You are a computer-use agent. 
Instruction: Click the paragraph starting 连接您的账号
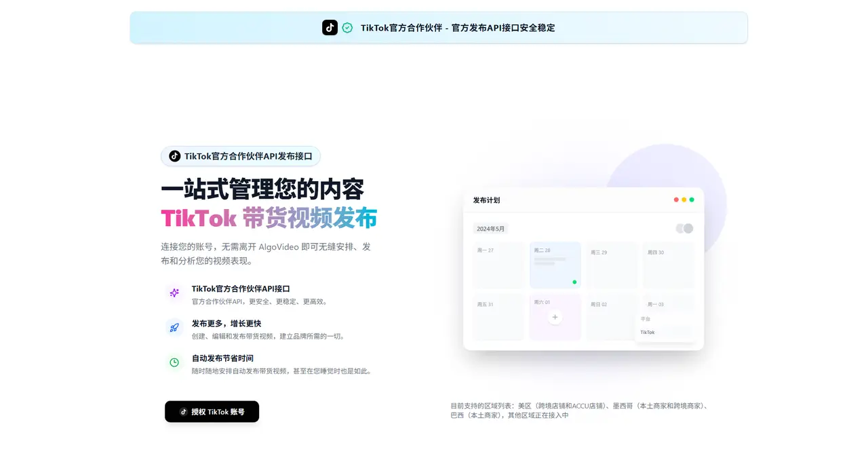pos(266,254)
